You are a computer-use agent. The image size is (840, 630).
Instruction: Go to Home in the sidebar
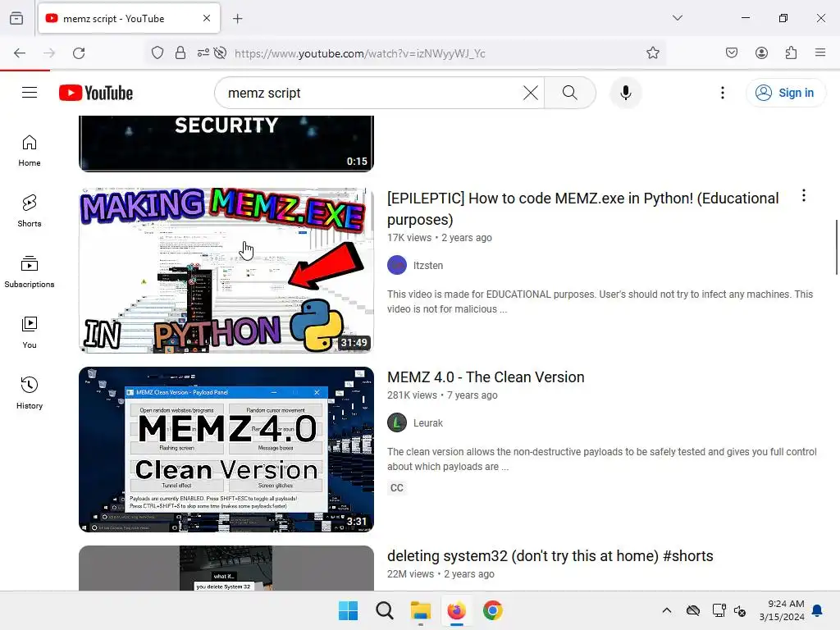click(x=30, y=151)
